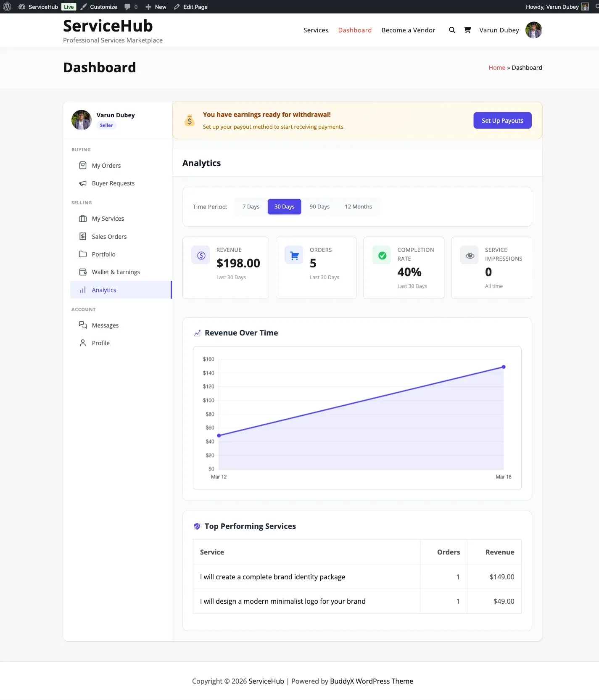Viewport: 599px width, 700px height.
Task: Click the admin bar search icon at far right
Action: (x=596, y=7)
